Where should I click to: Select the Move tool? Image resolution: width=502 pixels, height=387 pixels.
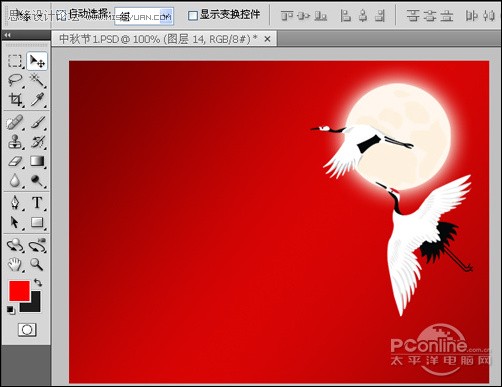tap(37, 61)
